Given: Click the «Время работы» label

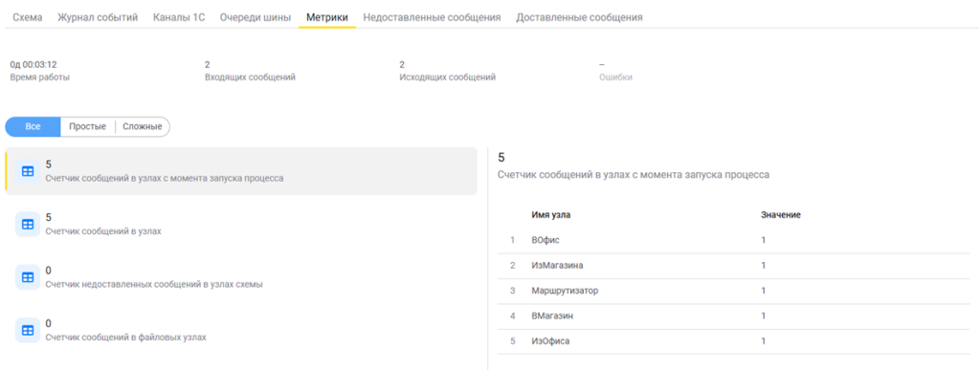Looking at the screenshot, I should [x=40, y=77].
